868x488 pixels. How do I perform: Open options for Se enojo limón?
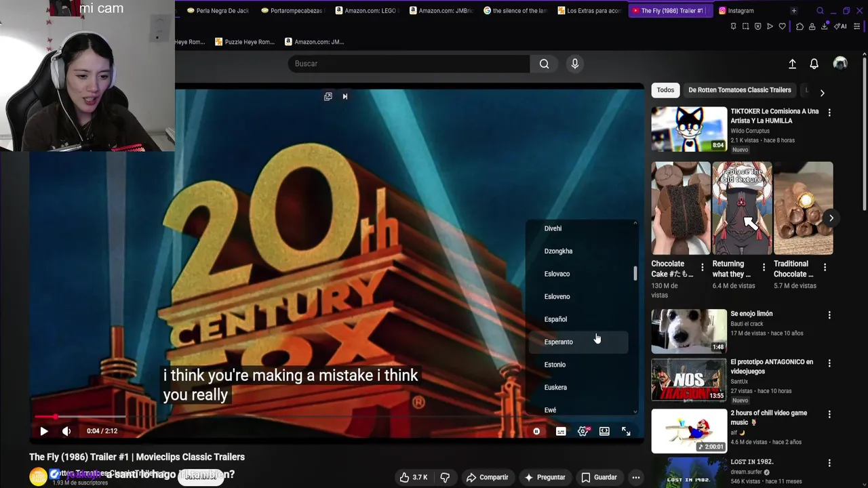(829, 315)
